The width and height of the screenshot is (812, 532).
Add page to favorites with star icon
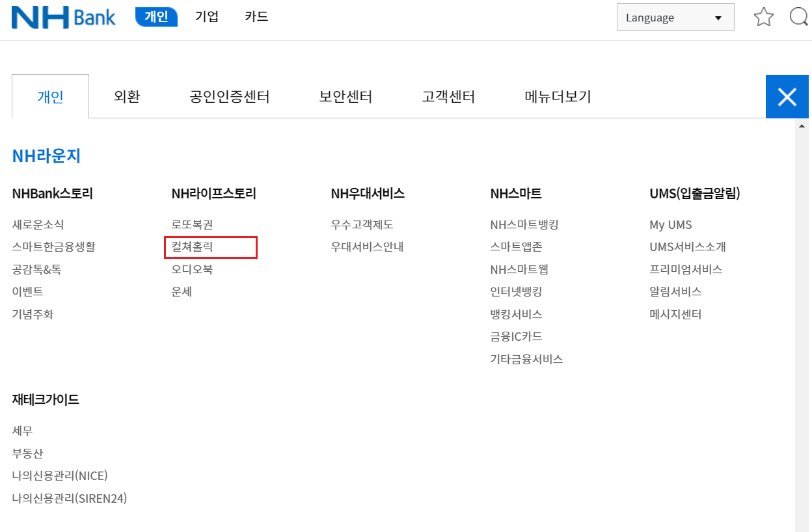point(763,17)
